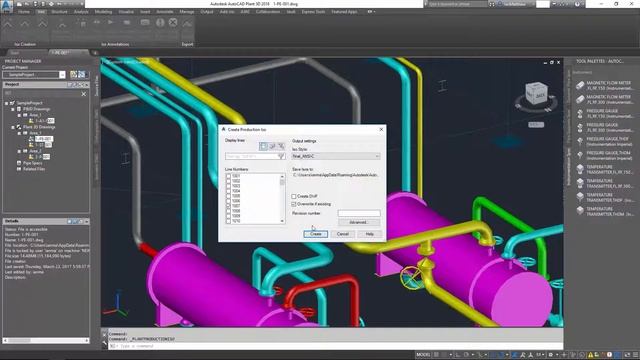The image size is (640, 360).
Task: Collapse Area_2 under Plant 3D Drawings
Action: (19, 151)
